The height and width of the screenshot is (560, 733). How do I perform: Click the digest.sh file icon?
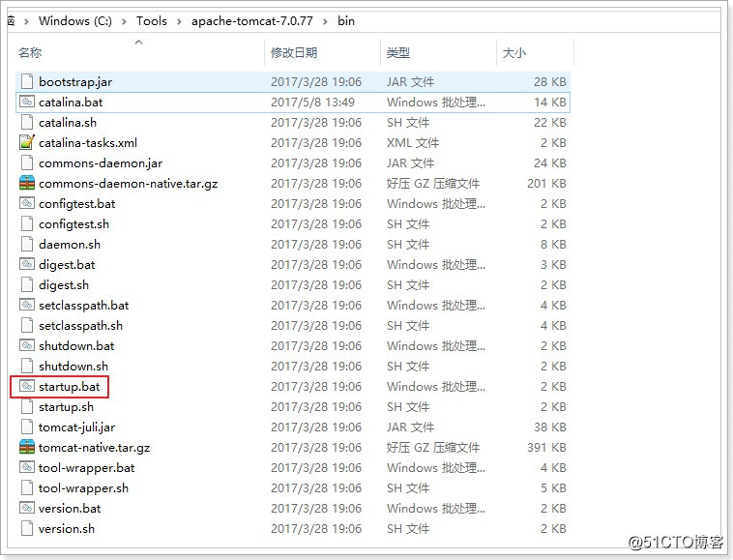[27, 285]
